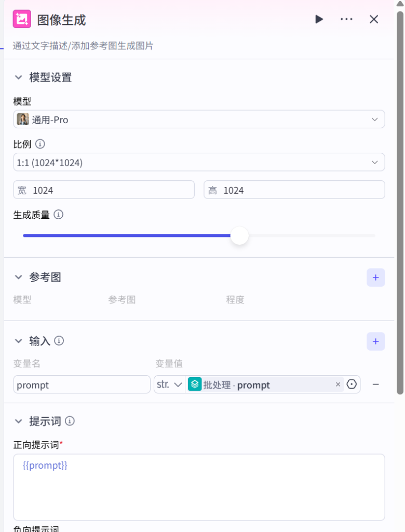Delete the prompt input row
405x532 pixels.
[x=376, y=384]
